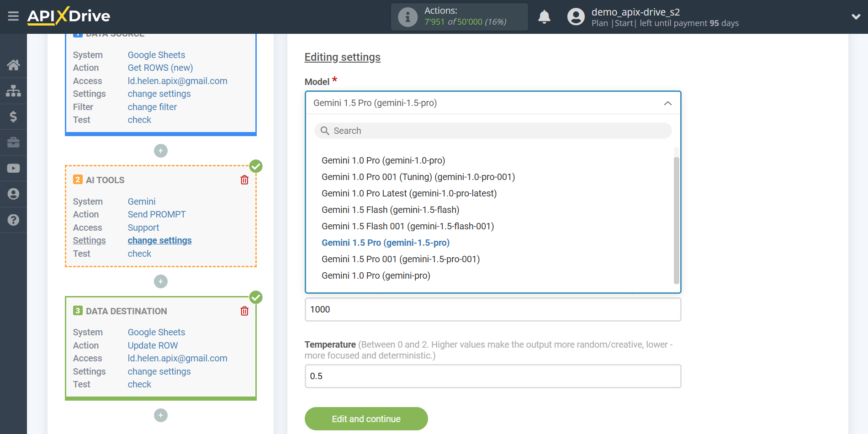Add step after AI Tools block
This screenshot has height=434, width=868.
161,281
